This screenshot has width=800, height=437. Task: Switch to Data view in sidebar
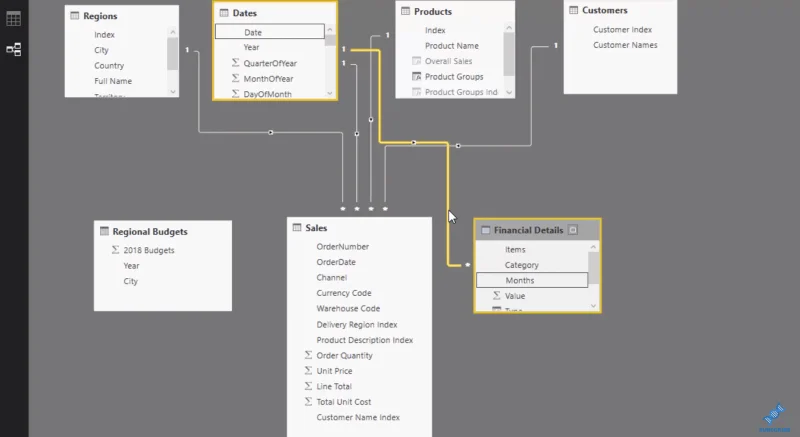pyautogui.click(x=13, y=19)
